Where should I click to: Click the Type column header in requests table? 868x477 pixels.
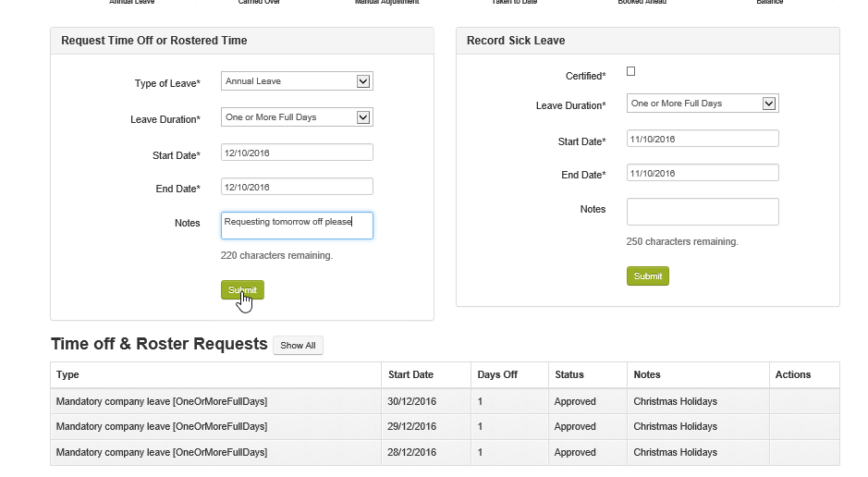click(68, 374)
